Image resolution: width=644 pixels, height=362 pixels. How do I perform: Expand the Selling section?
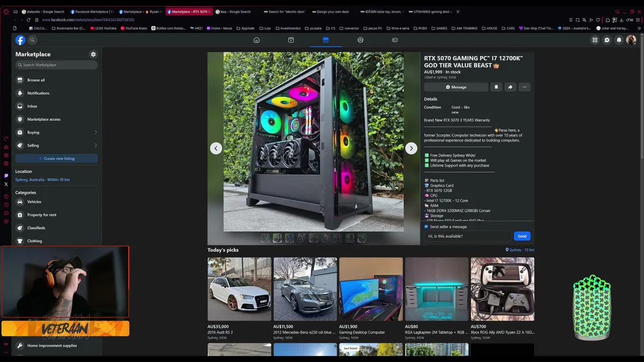tap(56, 145)
